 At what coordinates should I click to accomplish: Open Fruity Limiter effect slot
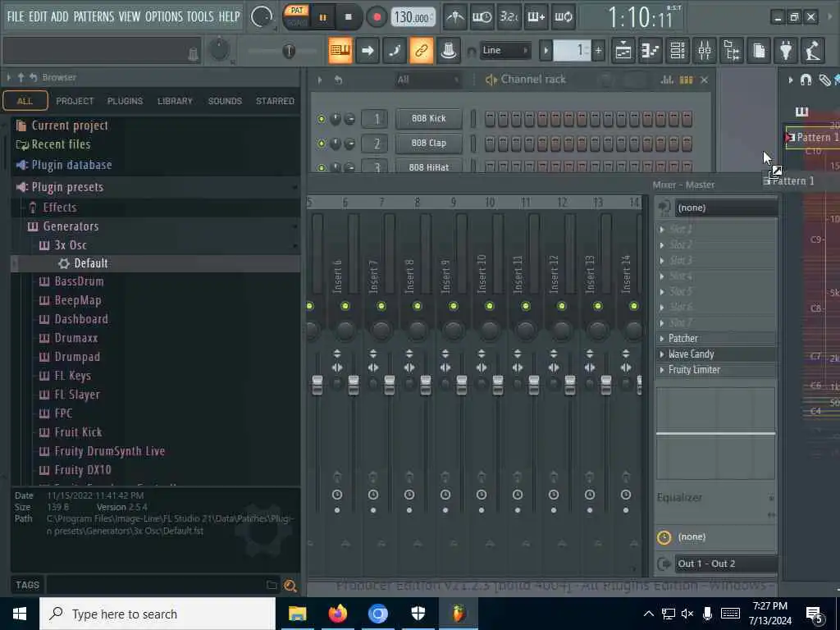(716, 370)
